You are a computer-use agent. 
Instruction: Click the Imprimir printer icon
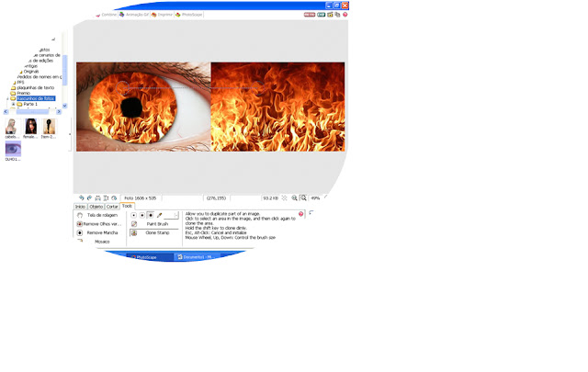(153, 15)
